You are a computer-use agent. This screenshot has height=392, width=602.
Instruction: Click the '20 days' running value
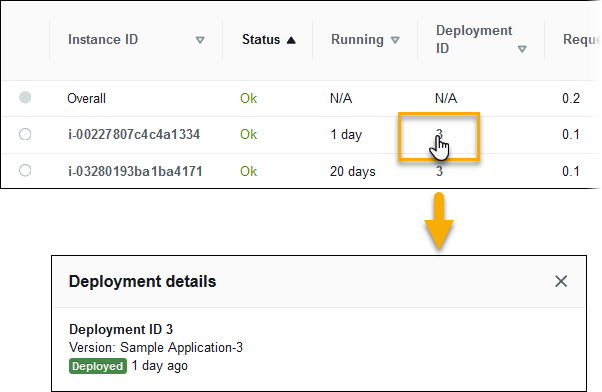click(352, 172)
